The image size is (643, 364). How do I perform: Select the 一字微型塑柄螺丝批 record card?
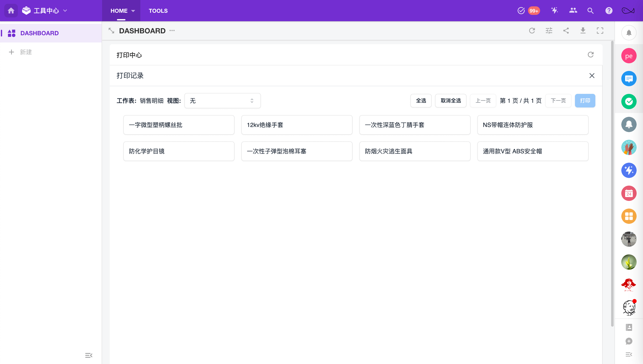coord(179,125)
